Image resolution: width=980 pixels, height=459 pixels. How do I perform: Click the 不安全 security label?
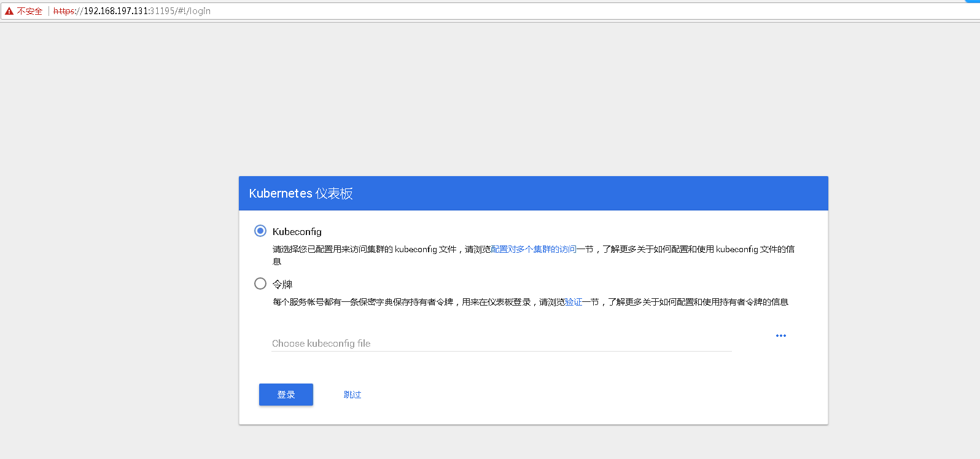(x=29, y=11)
